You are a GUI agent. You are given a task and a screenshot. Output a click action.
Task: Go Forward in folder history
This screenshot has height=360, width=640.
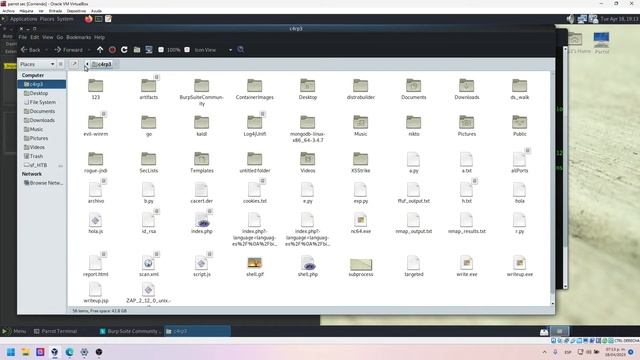[69, 50]
